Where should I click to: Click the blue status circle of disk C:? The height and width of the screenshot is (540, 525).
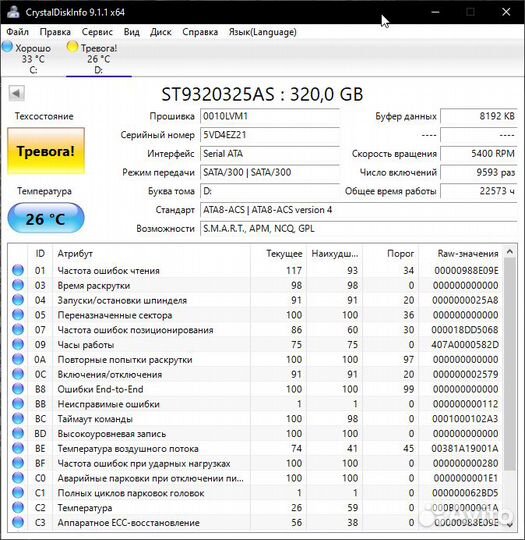(x=7, y=46)
